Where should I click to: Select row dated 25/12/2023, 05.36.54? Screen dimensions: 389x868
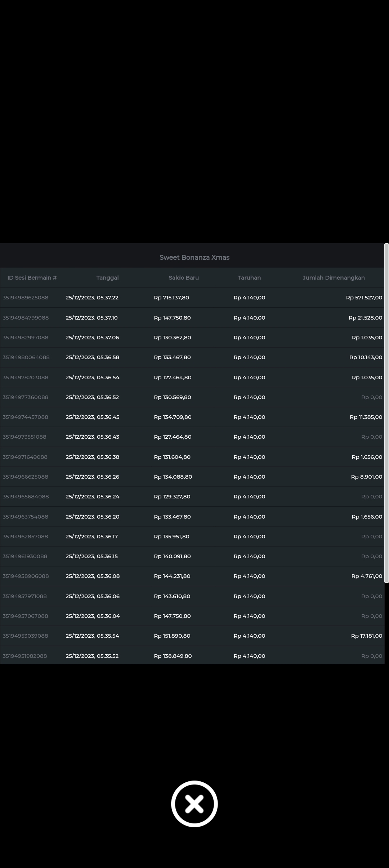coord(93,378)
